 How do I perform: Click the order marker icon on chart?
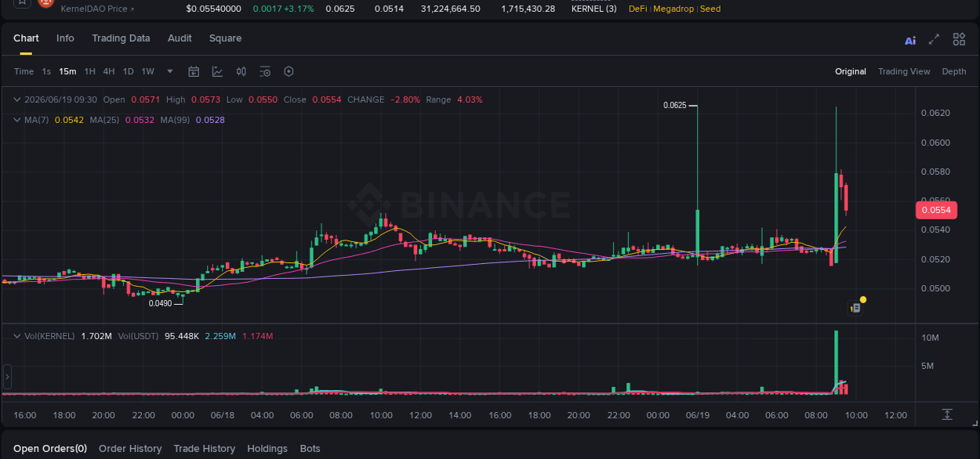tap(855, 309)
